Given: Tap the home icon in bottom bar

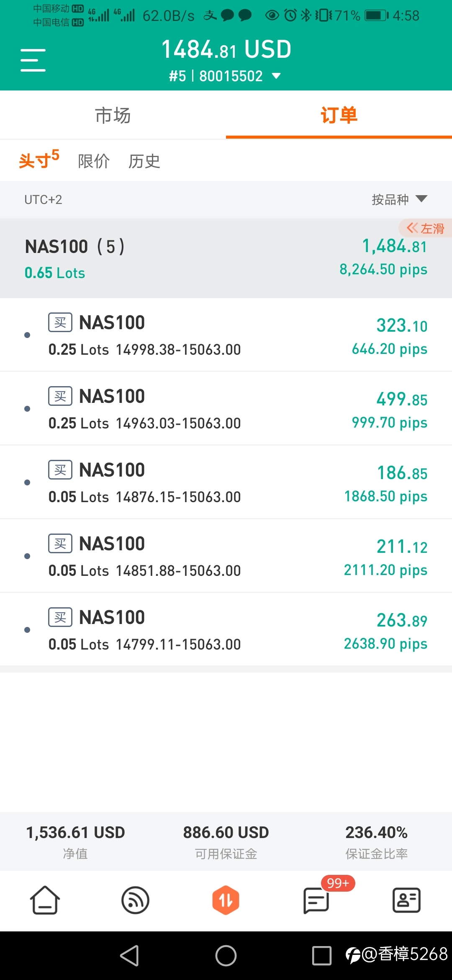Looking at the screenshot, I should click(45, 900).
